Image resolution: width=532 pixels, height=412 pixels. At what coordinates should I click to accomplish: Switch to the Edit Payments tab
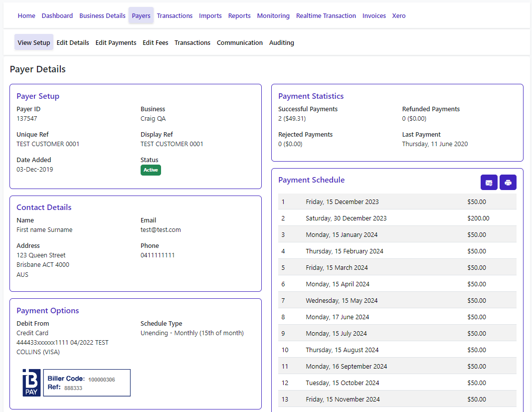coord(116,43)
